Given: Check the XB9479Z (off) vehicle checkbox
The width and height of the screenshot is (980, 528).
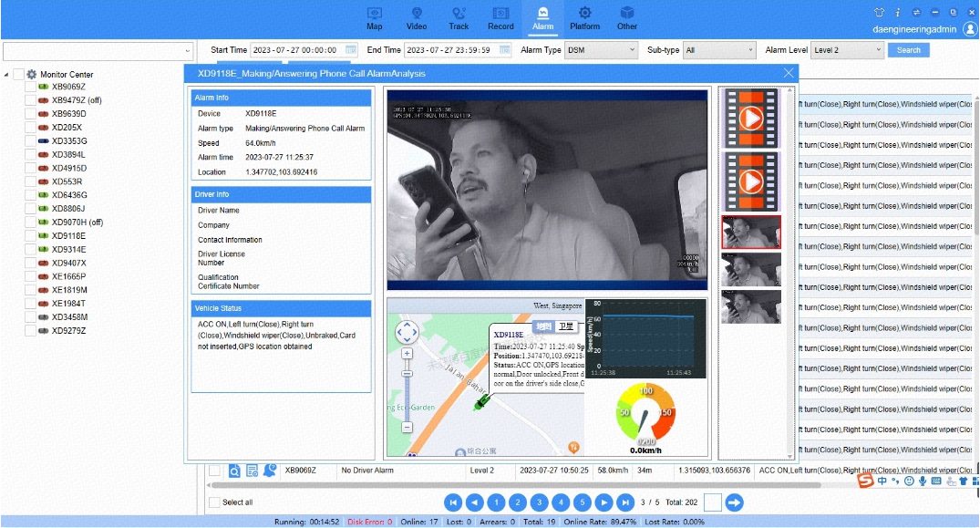Looking at the screenshot, I should pyautogui.click(x=30, y=100).
